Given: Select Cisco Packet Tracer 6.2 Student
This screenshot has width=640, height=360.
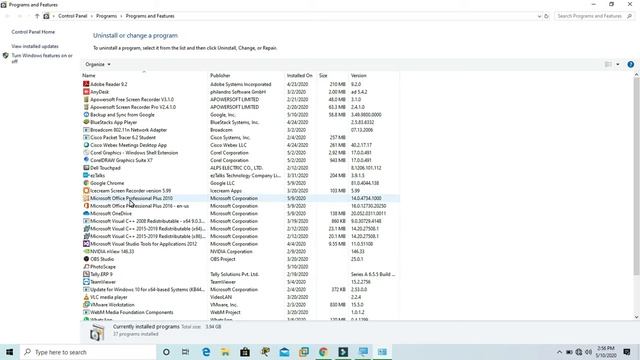Looking at the screenshot, I should point(240,138).
